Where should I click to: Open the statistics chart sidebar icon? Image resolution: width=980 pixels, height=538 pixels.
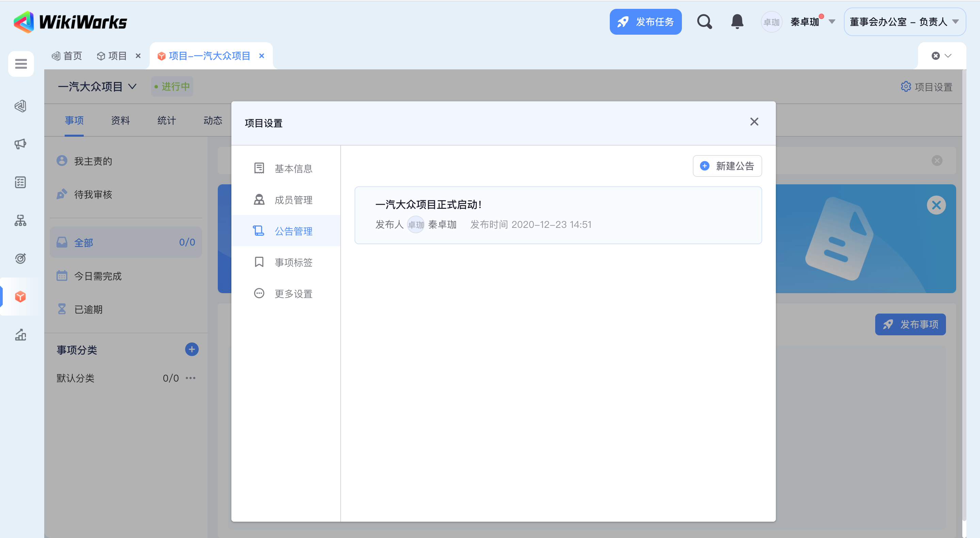click(20, 335)
